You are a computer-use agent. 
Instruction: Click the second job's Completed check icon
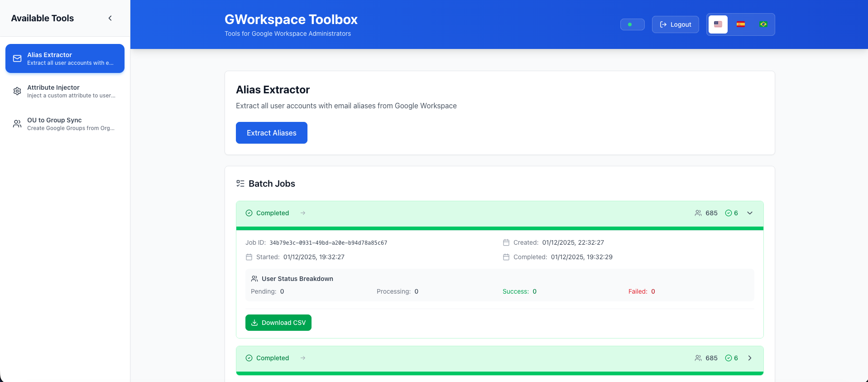pos(249,358)
